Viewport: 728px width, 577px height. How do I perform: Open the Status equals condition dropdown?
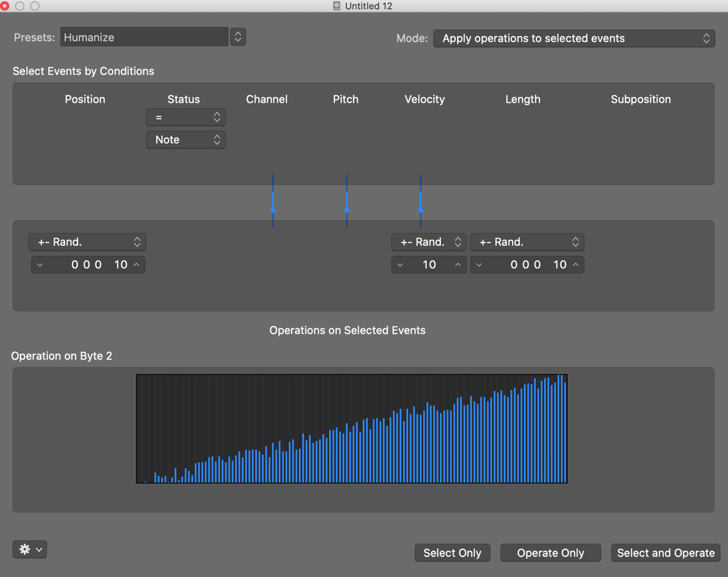point(186,117)
